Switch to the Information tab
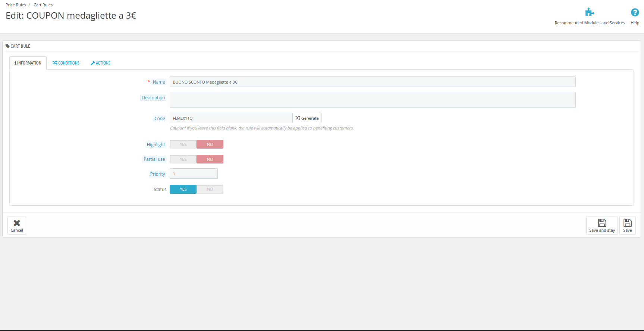Screen dimensions: 644x331 28,63
